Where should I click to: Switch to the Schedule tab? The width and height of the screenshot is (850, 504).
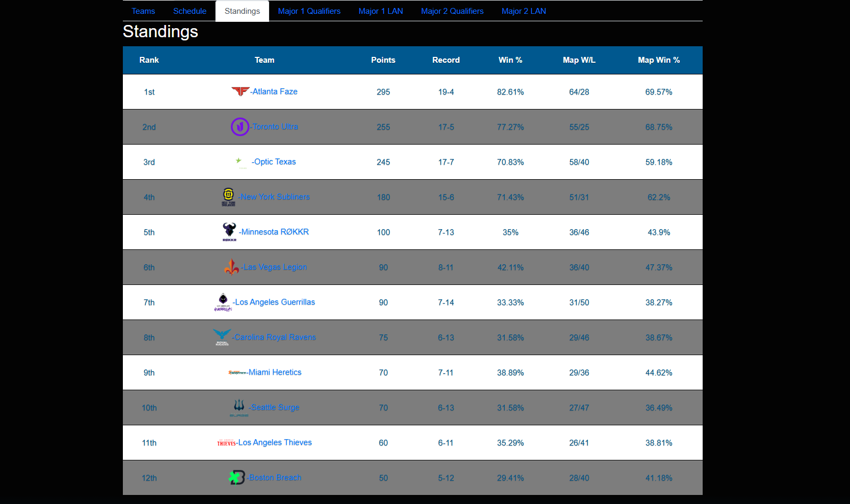[x=190, y=11]
